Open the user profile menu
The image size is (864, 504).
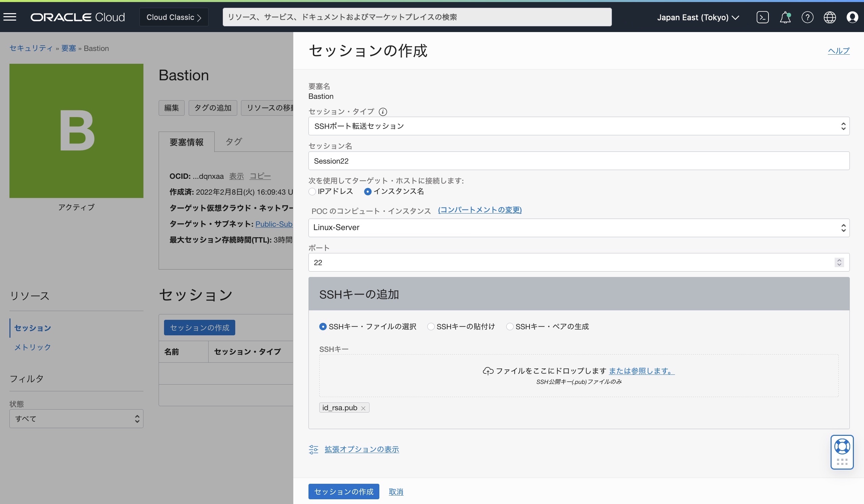coord(853,17)
